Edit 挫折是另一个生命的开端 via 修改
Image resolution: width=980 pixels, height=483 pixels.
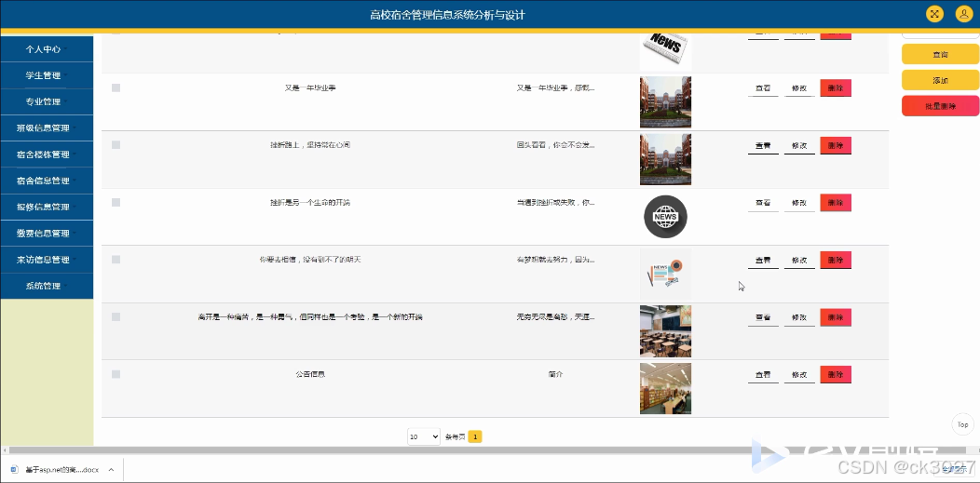tap(799, 204)
